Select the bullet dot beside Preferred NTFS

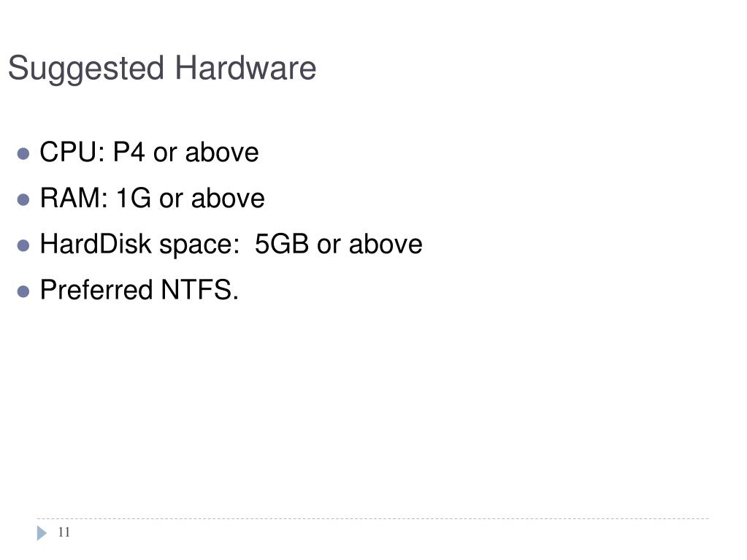[x=23, y=291]
